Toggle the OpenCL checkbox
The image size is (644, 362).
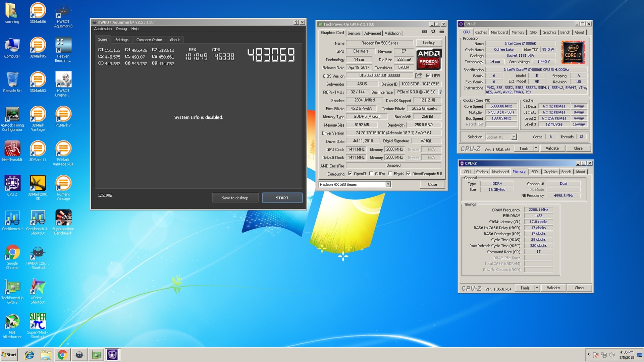click(350, 174)
